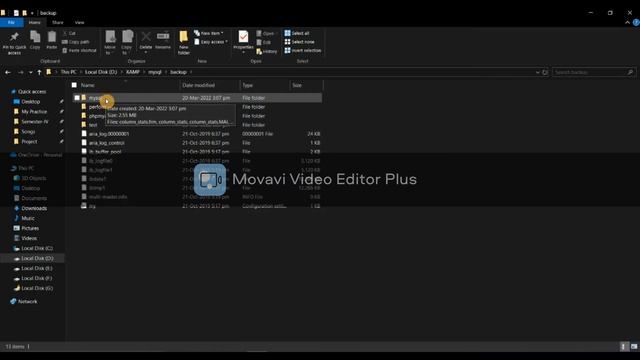Click XAMP breadcrumb in address bar
Screen dimensions: 640x360
click(133, 72)
